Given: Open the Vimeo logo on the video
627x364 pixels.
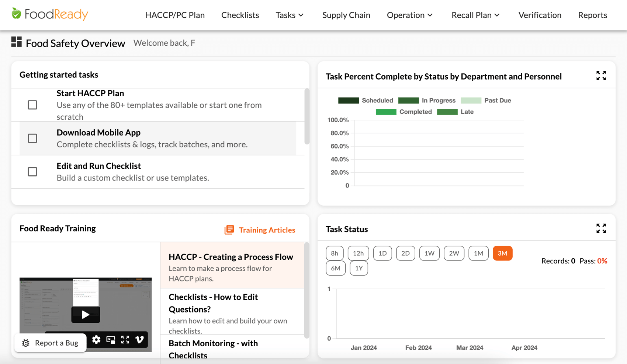Looking at the screenshot, I should (139, 340).
